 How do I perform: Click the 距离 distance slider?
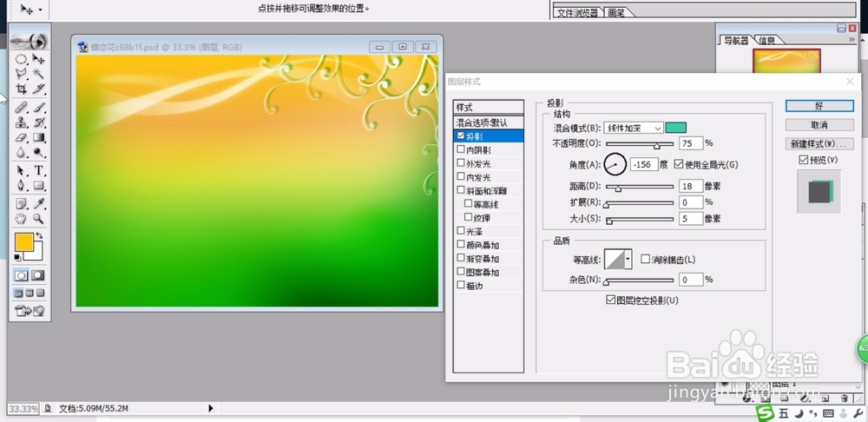pos(640,188)
